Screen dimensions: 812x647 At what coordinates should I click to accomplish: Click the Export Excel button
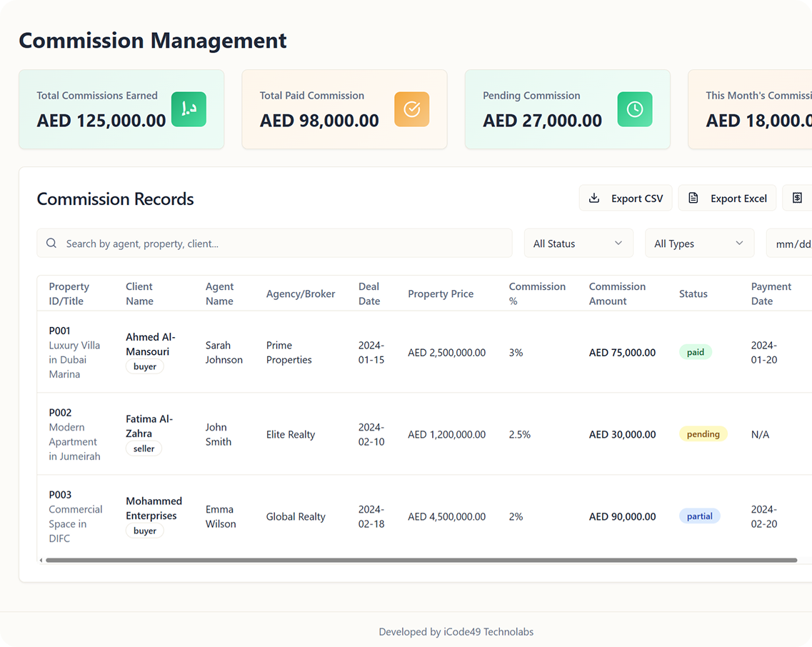[x=727, y=198]
